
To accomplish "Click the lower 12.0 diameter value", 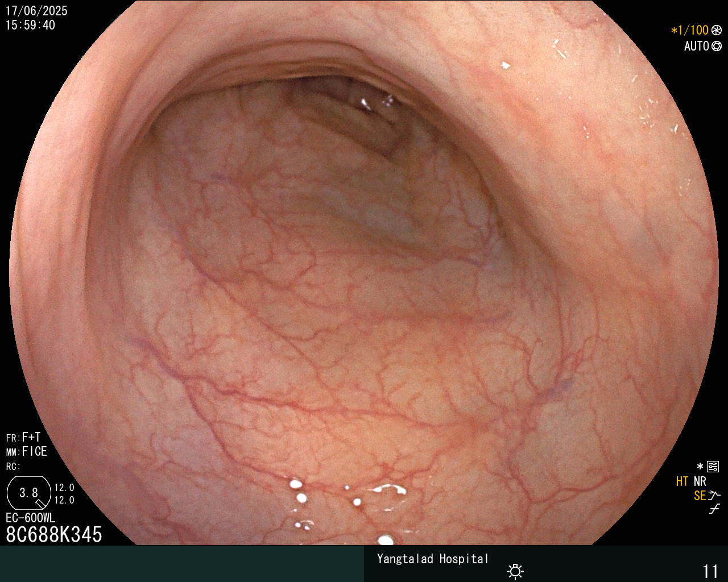I will click(x=64, y=500).
